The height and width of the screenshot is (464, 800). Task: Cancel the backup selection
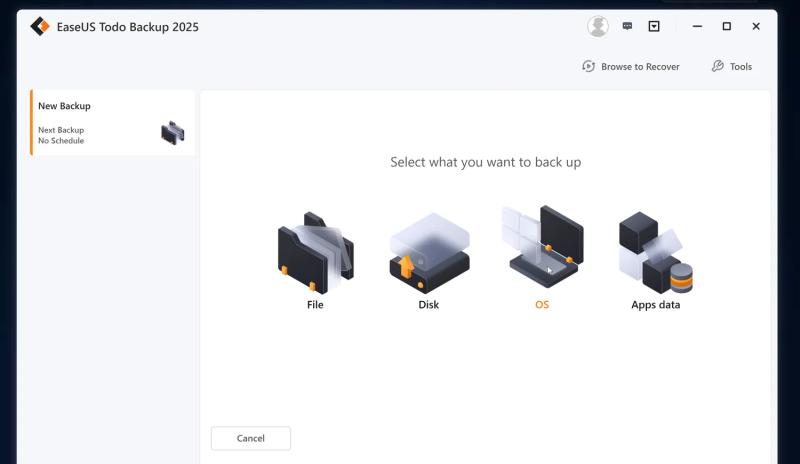click(x=251, y=438)
